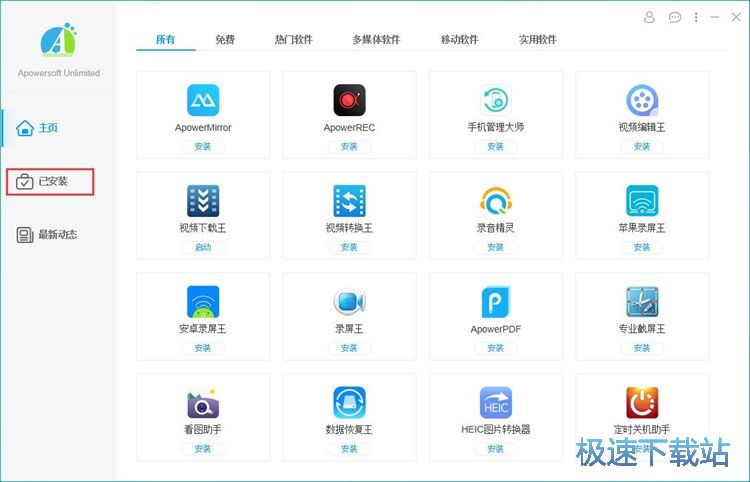750x482 pixels.
Task: Select the 手机管理大师 app icon
Action: [496, 100]
